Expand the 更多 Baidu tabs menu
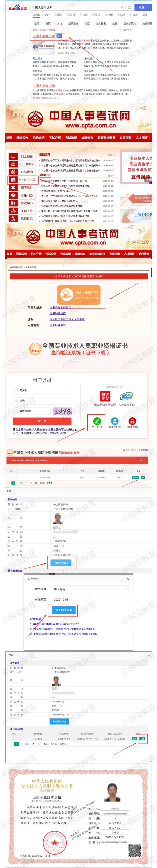This screenshot has height=868, width=157. 145,15
